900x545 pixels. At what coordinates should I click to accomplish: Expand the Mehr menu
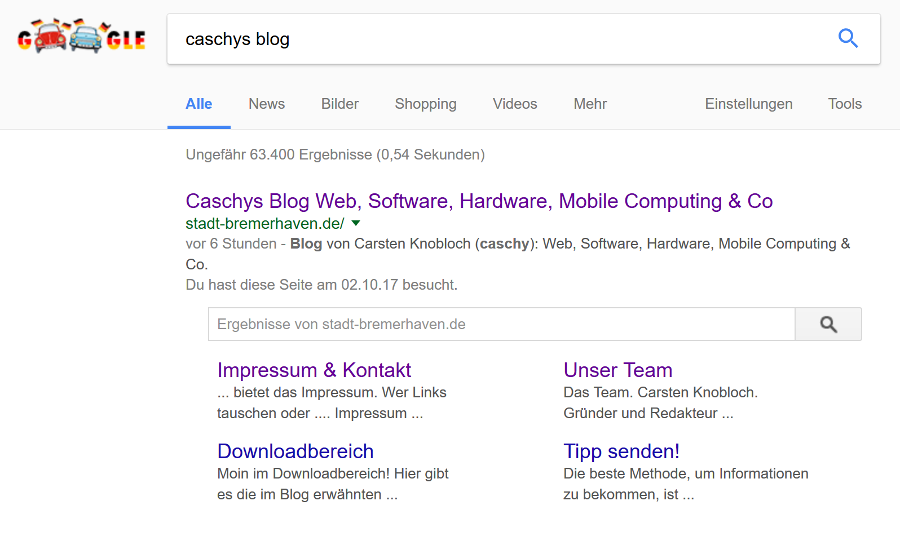[x=590, y=104]
